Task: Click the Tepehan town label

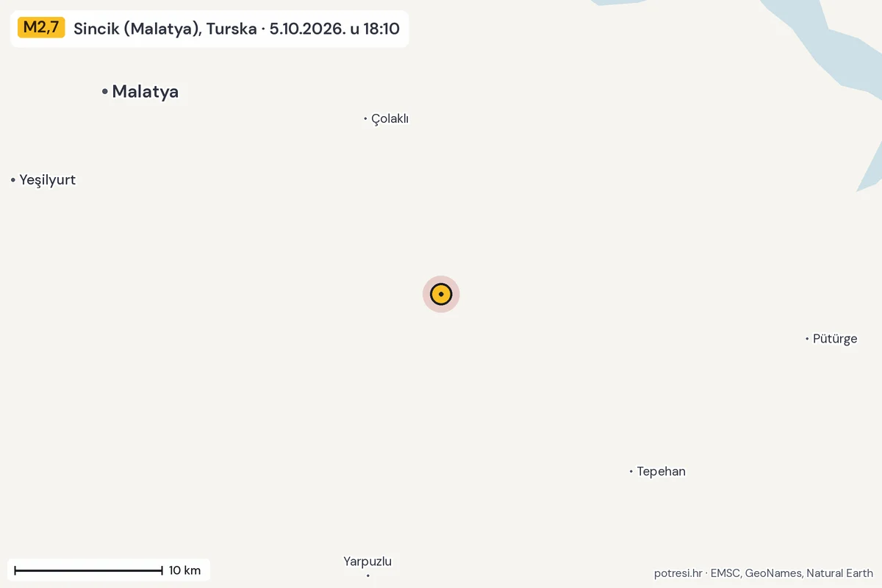Action: [x=661, y=471]
